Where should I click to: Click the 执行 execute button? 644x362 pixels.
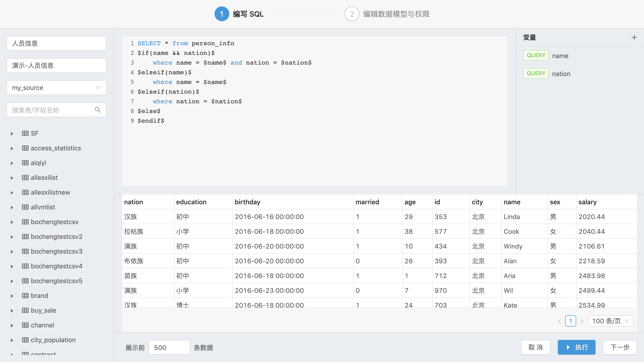576,347
